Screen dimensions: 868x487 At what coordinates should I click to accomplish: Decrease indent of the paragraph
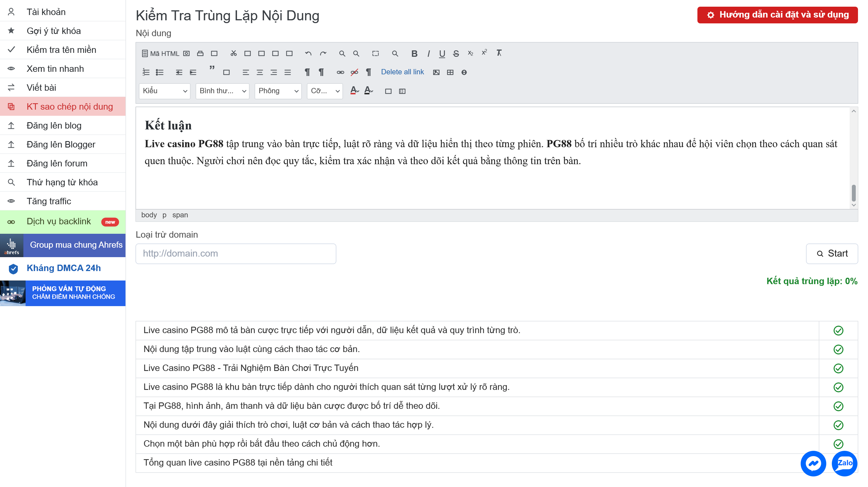179,72
